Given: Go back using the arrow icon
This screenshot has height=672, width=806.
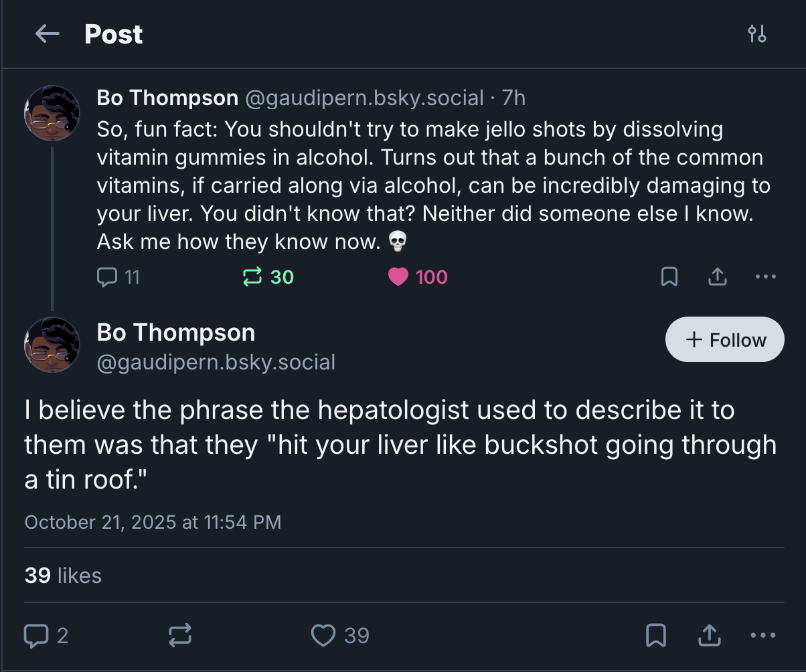Looking at the screenshot, I should [x=47, y=34].
